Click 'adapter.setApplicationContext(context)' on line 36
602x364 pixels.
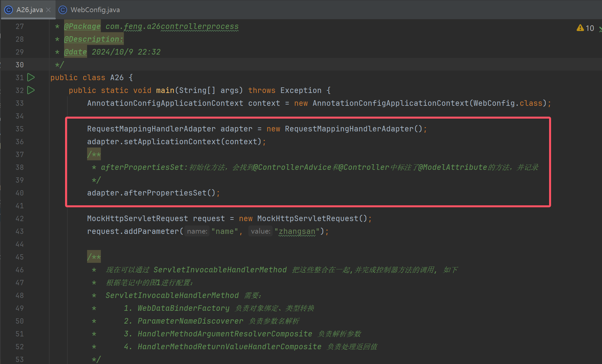coord(174,142)
